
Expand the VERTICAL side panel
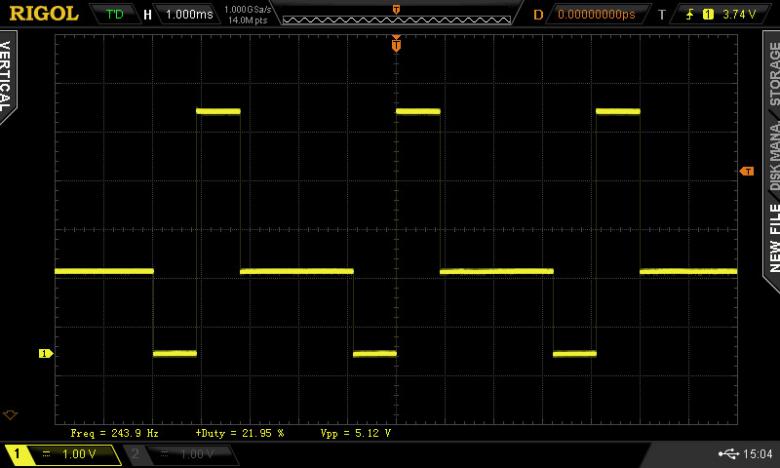tap(7, 75)
